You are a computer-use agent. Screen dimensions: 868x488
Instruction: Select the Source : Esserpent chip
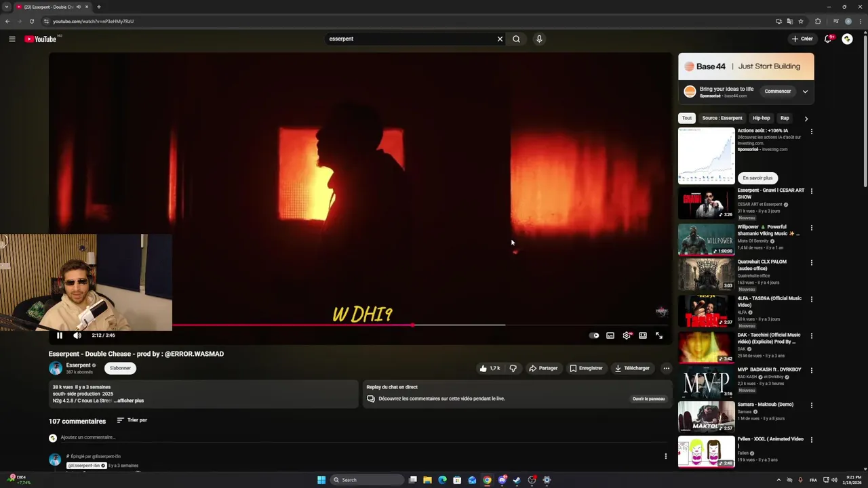(722, 118)
